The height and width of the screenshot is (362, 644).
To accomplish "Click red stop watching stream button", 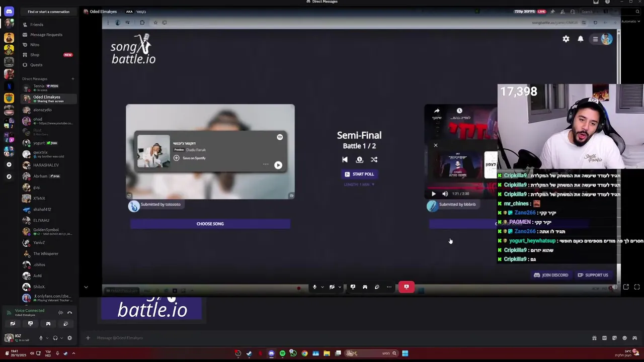I will (x=407, y=287).
